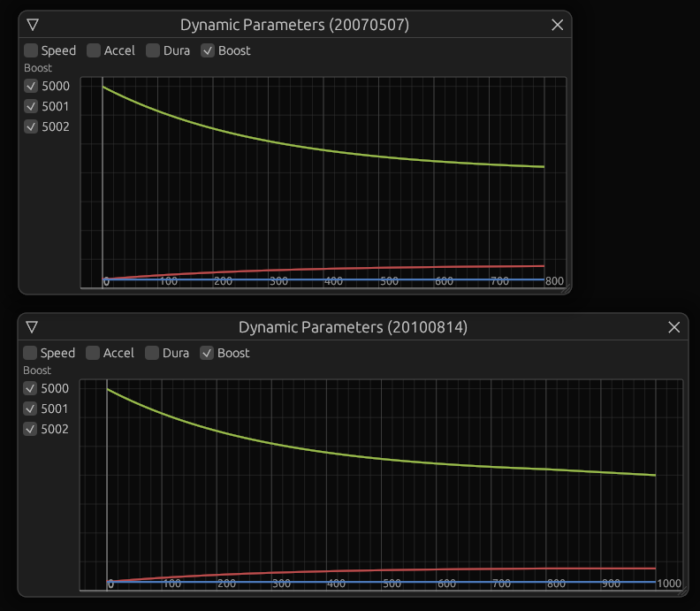Click the 800 axis label in 20070507 plot

point(554,281)
